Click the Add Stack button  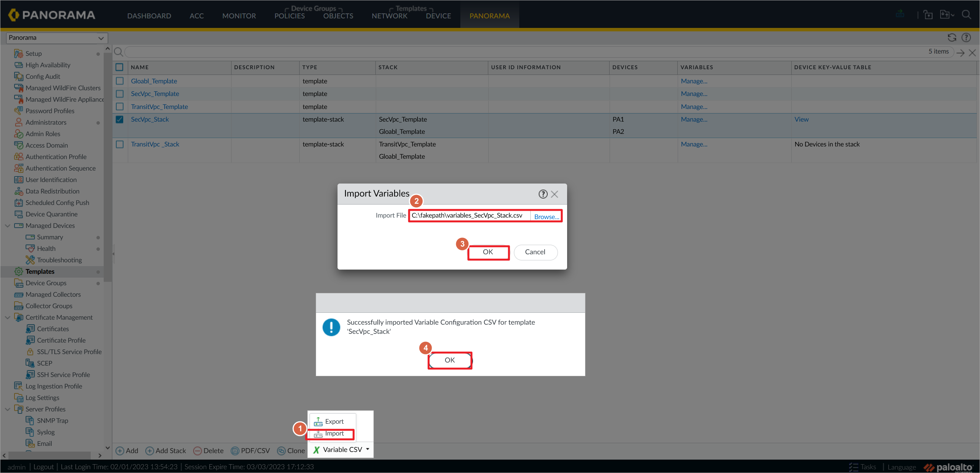click(166, 451)
